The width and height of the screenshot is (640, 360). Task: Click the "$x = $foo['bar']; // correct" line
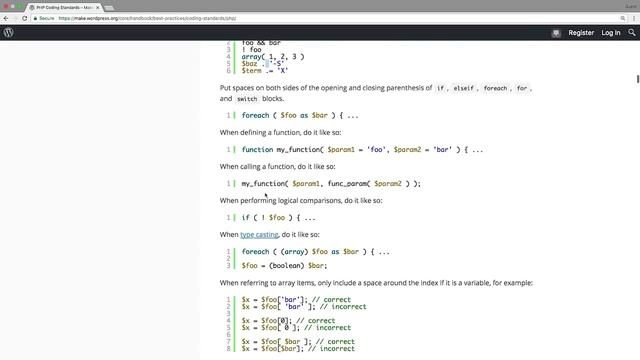296,300
